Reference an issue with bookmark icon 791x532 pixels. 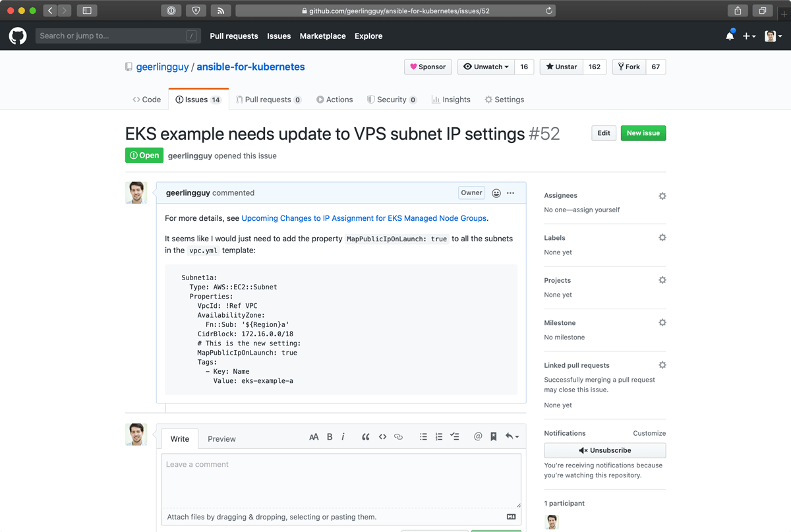tap(493, 436)
